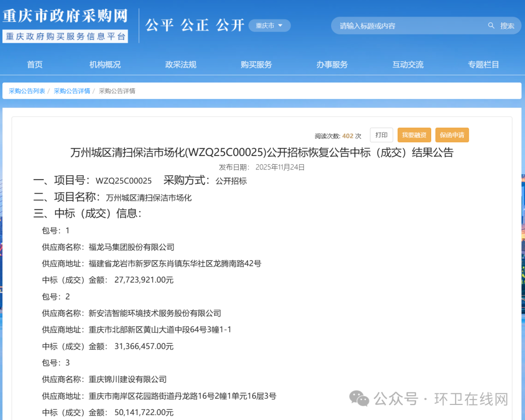
Task: Click the 我要融资 orange button
Action: pyautogui.click(x=414, y=135)
